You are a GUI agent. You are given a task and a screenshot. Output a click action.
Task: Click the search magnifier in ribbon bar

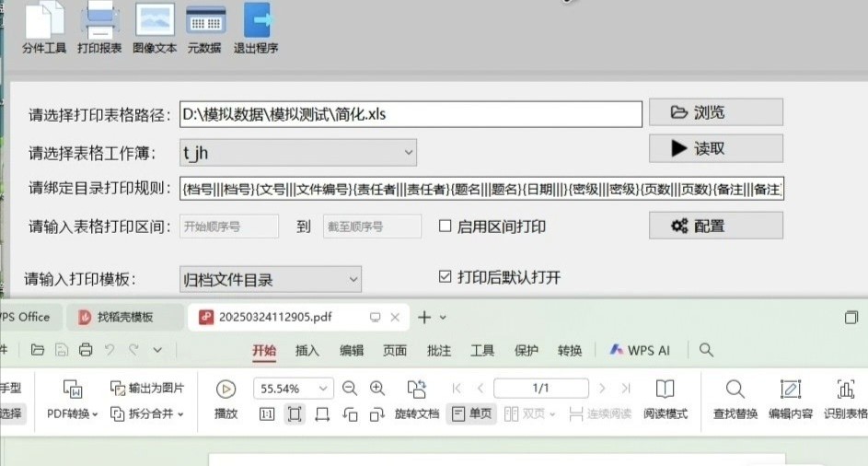coord(706,350)
